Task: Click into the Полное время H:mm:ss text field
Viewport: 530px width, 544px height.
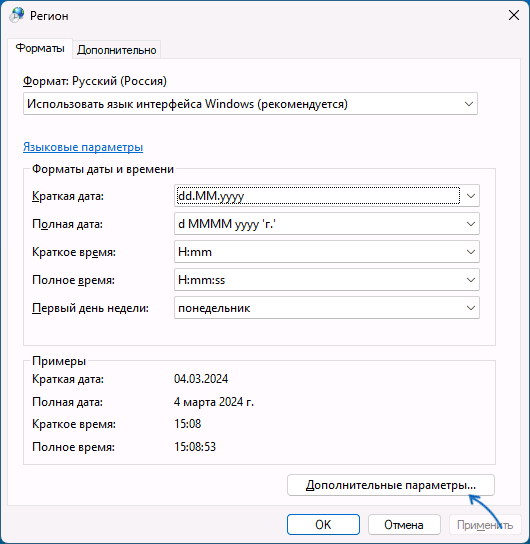Action: pyautogui.click(x=318, y=280)
